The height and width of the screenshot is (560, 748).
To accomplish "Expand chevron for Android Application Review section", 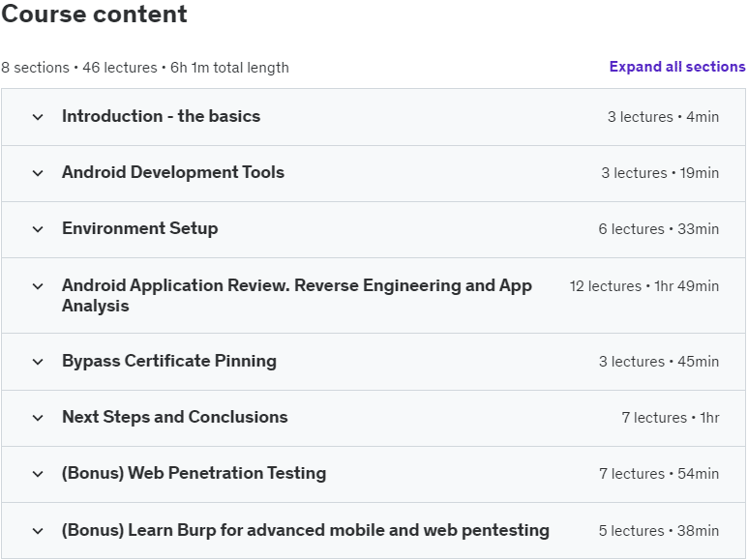I will tap(38, 286).
